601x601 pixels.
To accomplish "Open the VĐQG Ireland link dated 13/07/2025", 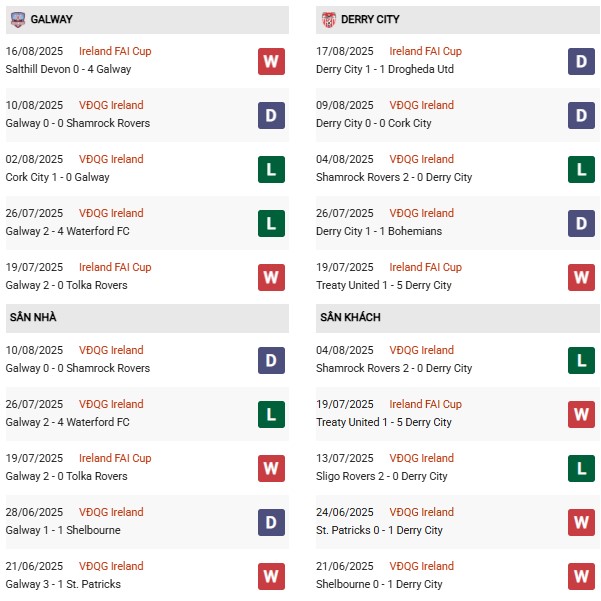I will [x=422, y=458].
